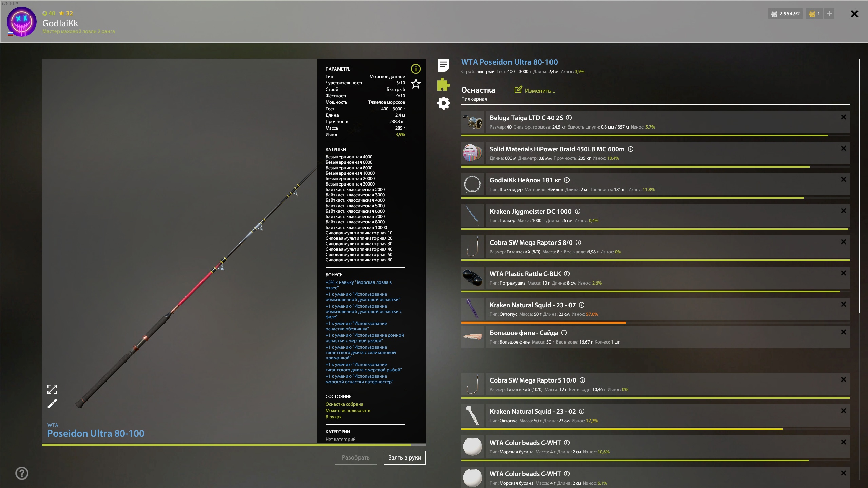Click the plus to add gold coins
The height and width of the screenshot is (488, 868).
coord(829,14)
